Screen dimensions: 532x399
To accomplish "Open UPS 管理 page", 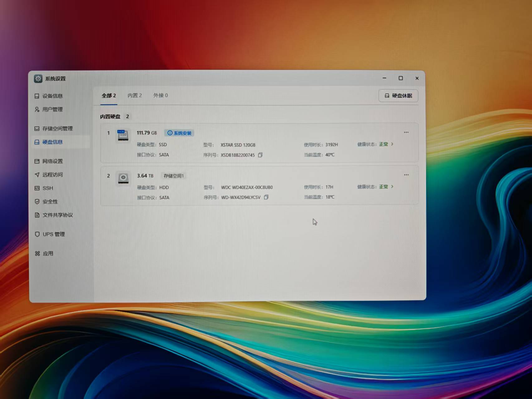I will pos(50,234).
